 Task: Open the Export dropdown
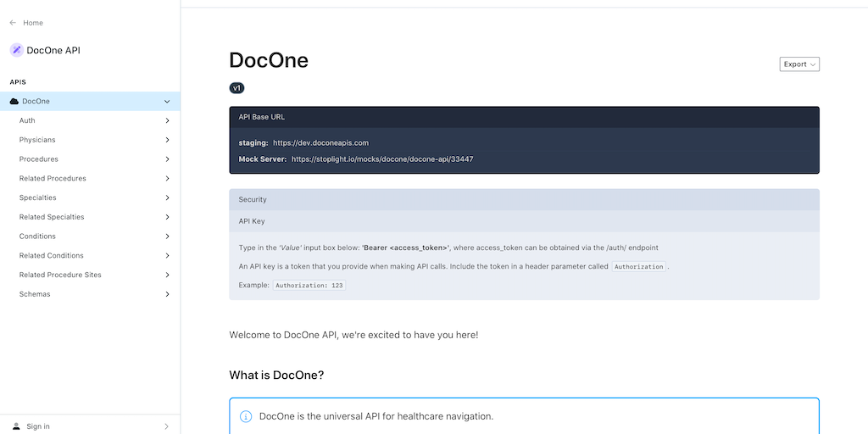(x=799, y=64)
